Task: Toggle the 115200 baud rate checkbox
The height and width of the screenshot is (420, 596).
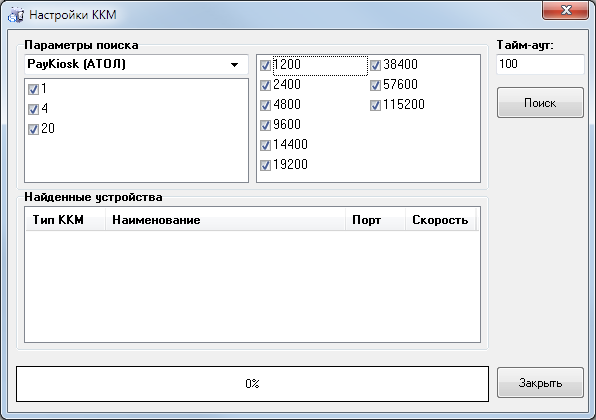Action: 375,105
